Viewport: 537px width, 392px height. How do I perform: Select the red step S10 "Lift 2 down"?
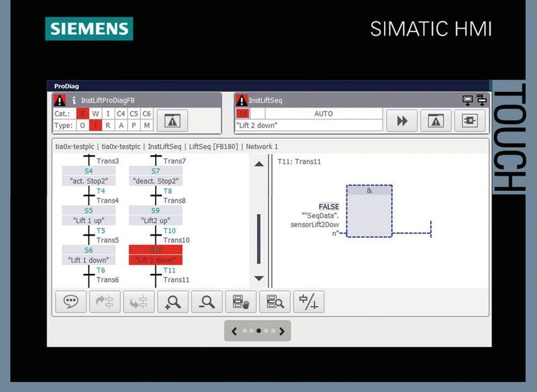click(156, 255)
